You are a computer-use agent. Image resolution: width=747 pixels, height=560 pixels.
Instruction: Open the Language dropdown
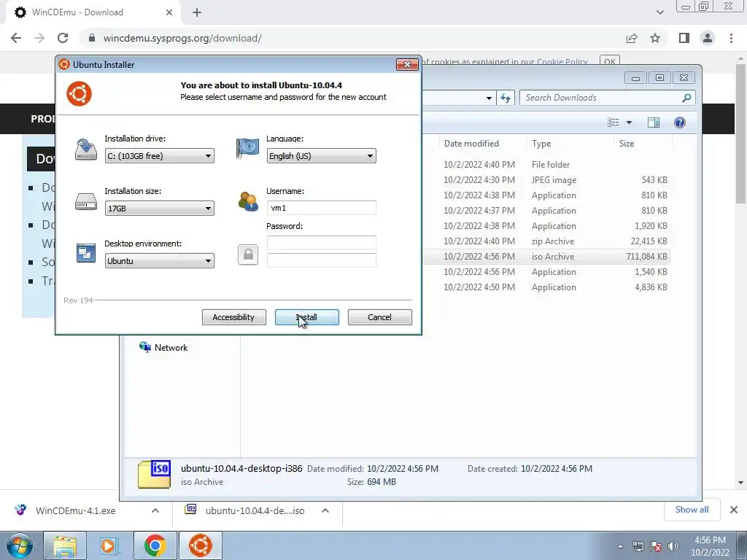[x=321, y=156]
